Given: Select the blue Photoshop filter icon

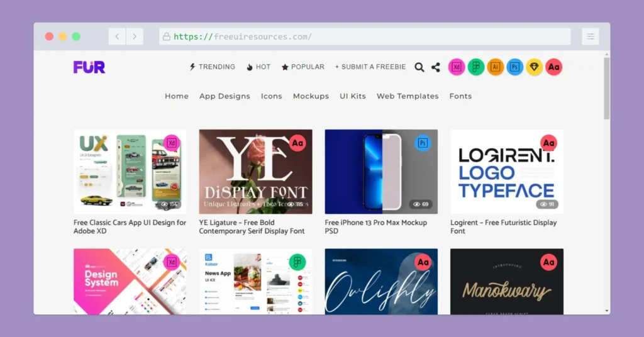Looking at the screenshot, I should coord(515,67).
